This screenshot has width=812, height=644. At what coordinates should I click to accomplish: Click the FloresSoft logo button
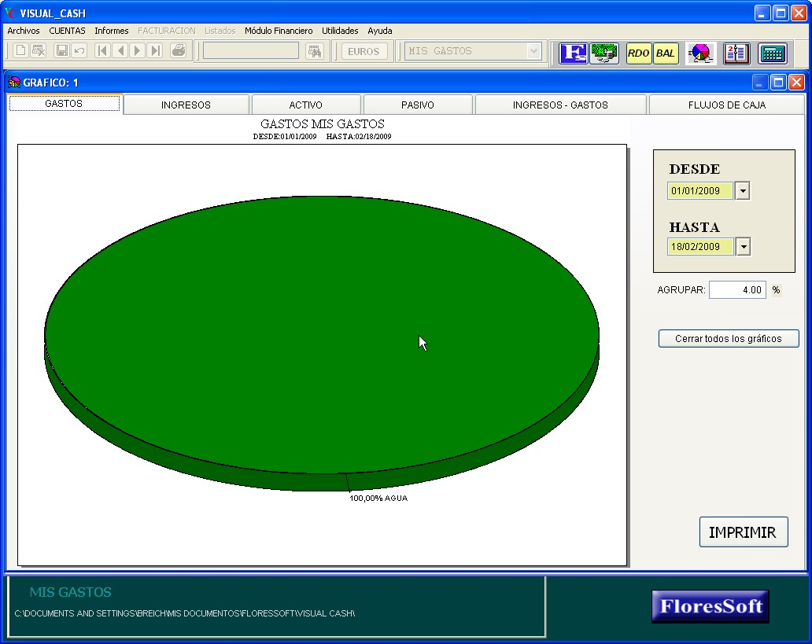pyautogui.click(x=710, y=605)
